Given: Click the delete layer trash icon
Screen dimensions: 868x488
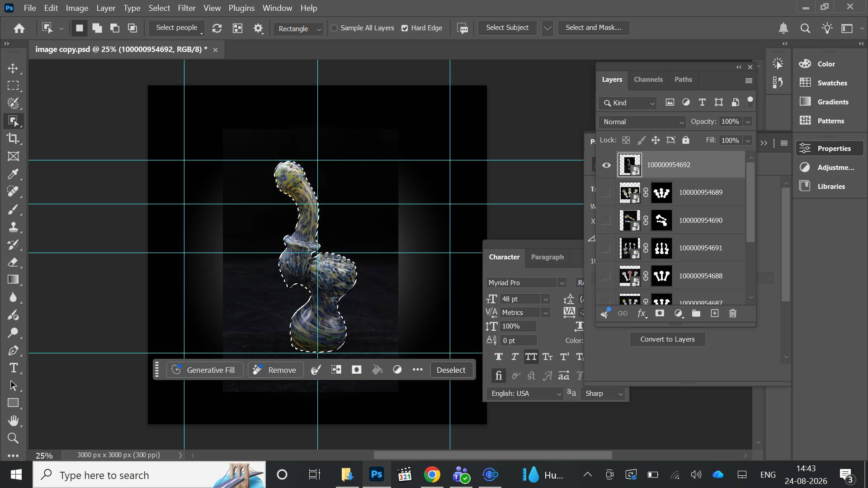Looking at the screenshot, I should coord(733,313).
